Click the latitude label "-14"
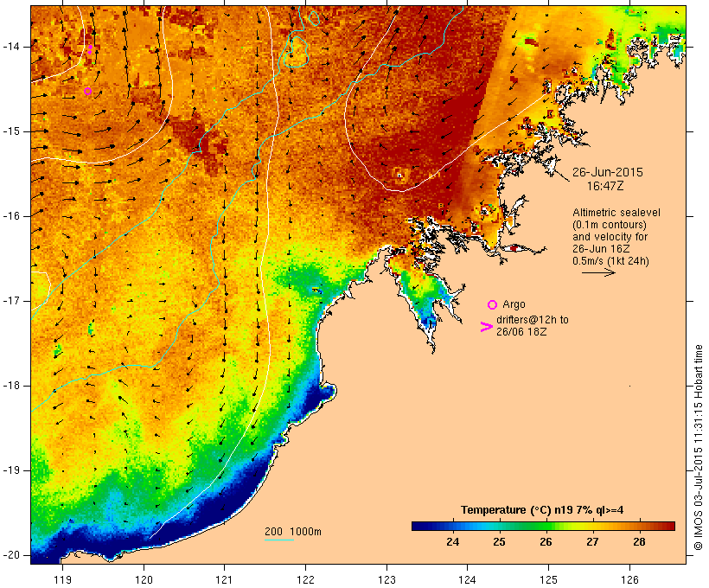The width and height of the screenshot is (709, 588). (10, 47)
